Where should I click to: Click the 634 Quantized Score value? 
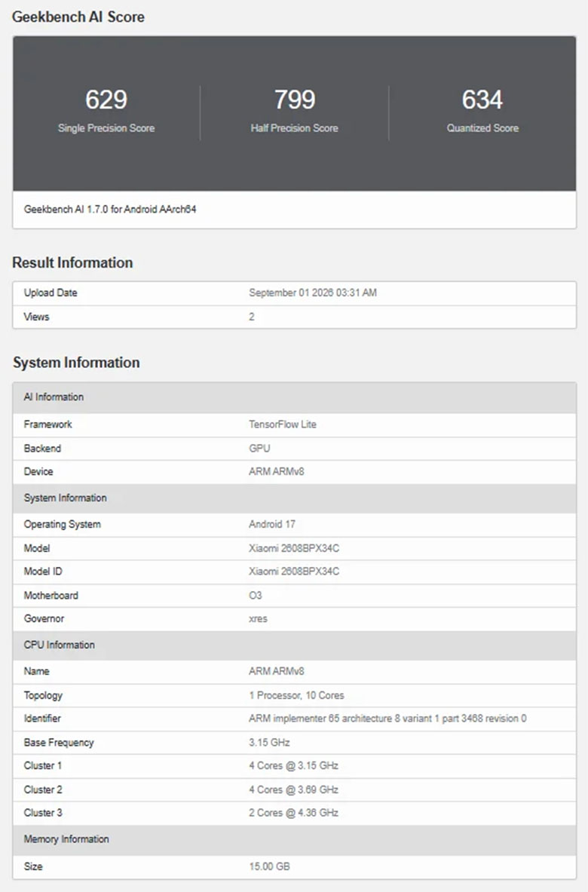click(482, 100)
